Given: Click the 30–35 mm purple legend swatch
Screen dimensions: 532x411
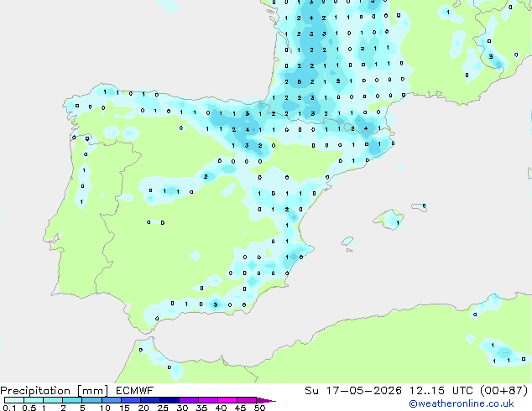Looking at the screenshot, I should coord(189,400).
